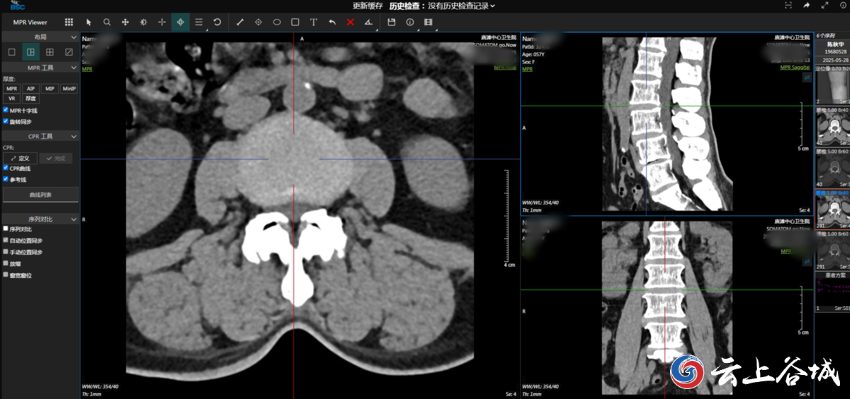Viewport: 850px width, 399px height.
Task: Select the angle measurement tool
Action: (369, 22)
